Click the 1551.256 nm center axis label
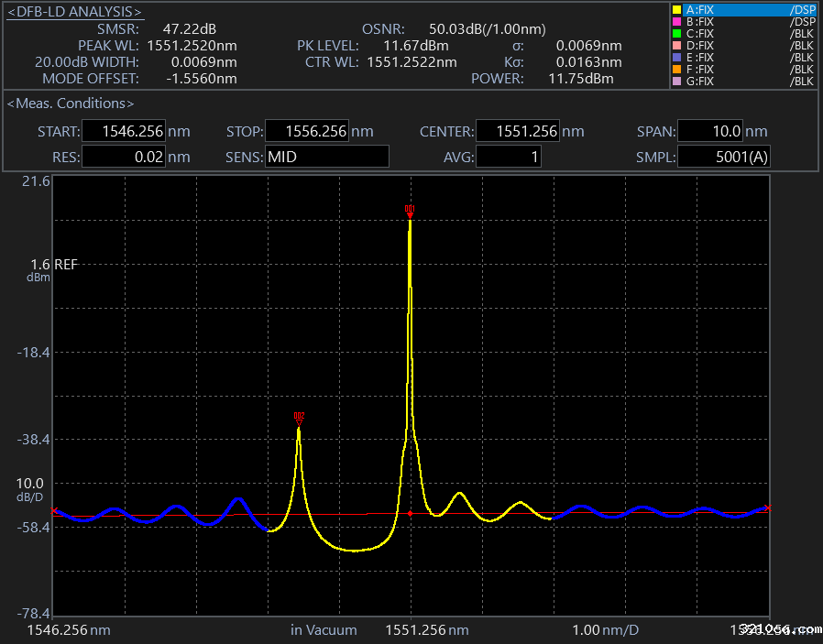Image resolution: width=823 pixels, height=644 pixels. pyautogui.click(x=427, y=630)
